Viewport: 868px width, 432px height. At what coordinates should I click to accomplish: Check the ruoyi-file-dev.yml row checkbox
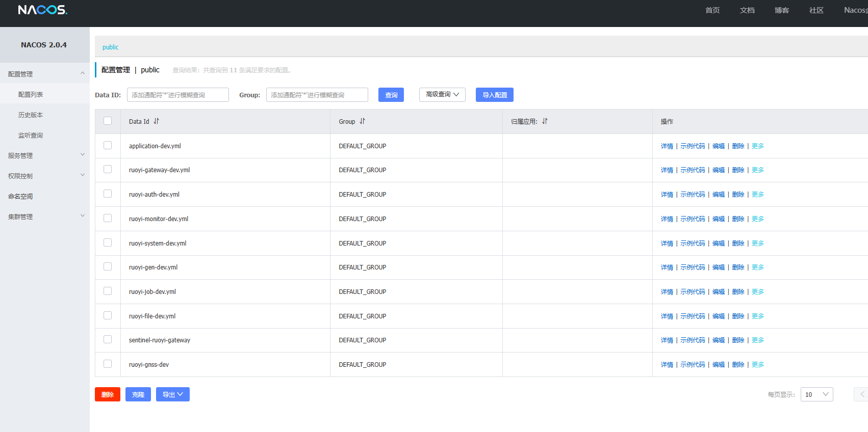point(108,315)
